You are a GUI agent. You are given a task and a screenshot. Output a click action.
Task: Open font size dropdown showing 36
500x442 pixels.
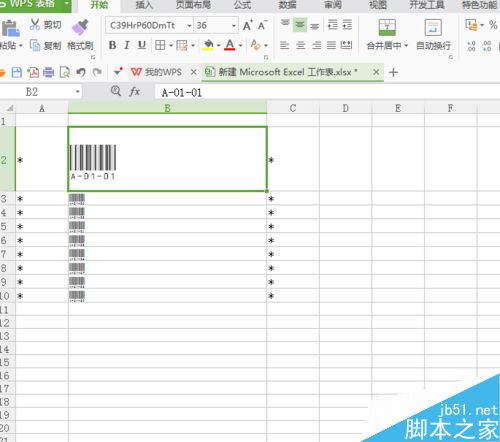click(x=234, y=26)
